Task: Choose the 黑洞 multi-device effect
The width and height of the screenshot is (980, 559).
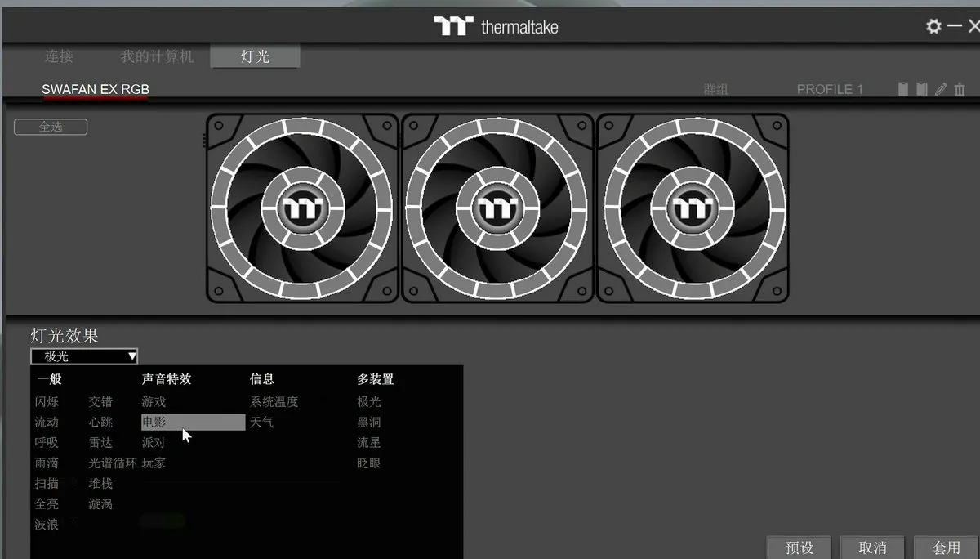Action: [369, 423]
